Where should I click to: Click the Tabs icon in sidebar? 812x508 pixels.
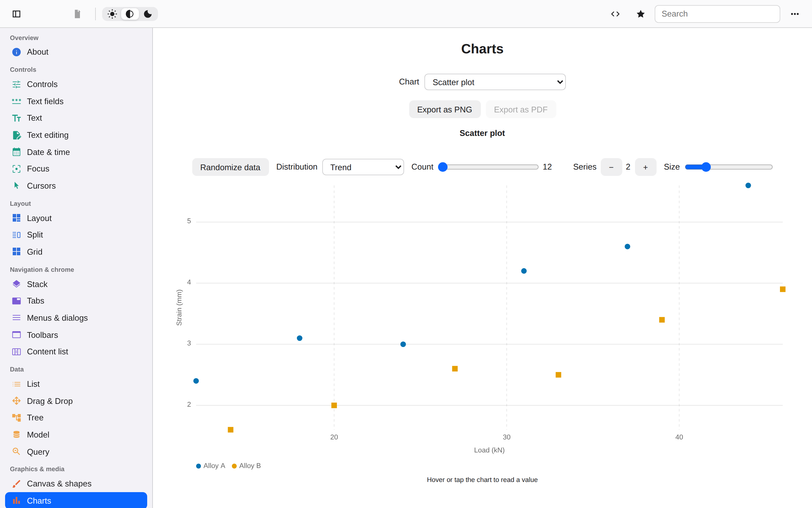pos(16,301)
